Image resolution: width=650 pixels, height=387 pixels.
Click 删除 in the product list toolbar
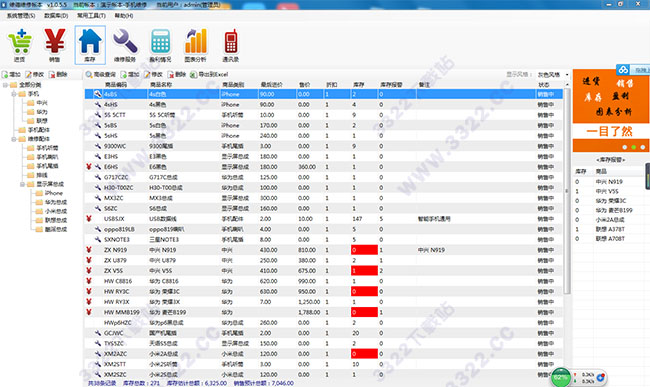pos(177,75)
